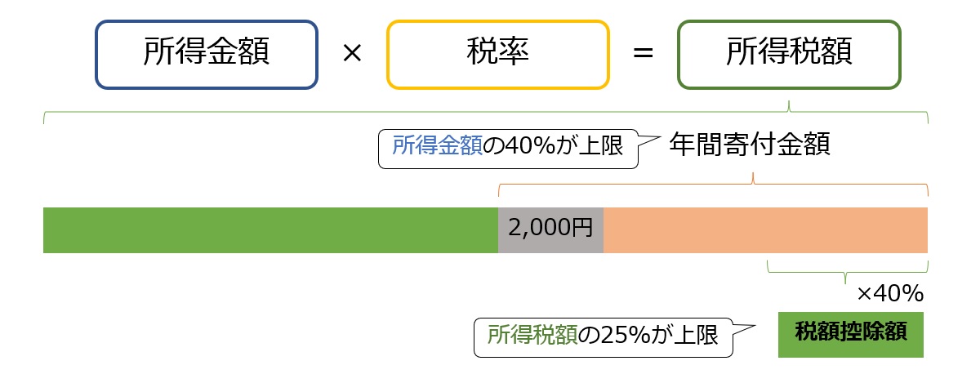The height and width of the screenshot is (392, 980).
Task: Click the 所得税額 green-bordered box
Action: coord(789,54)
